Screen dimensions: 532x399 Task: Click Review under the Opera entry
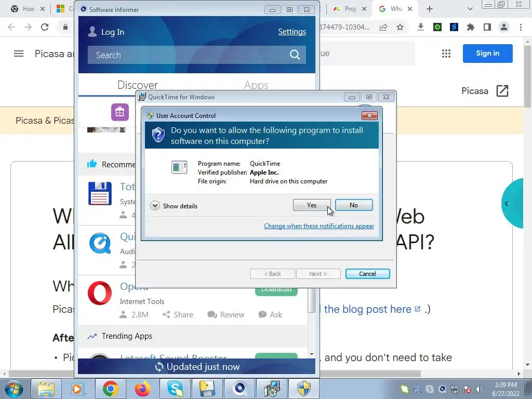click(x=225, y=314)
